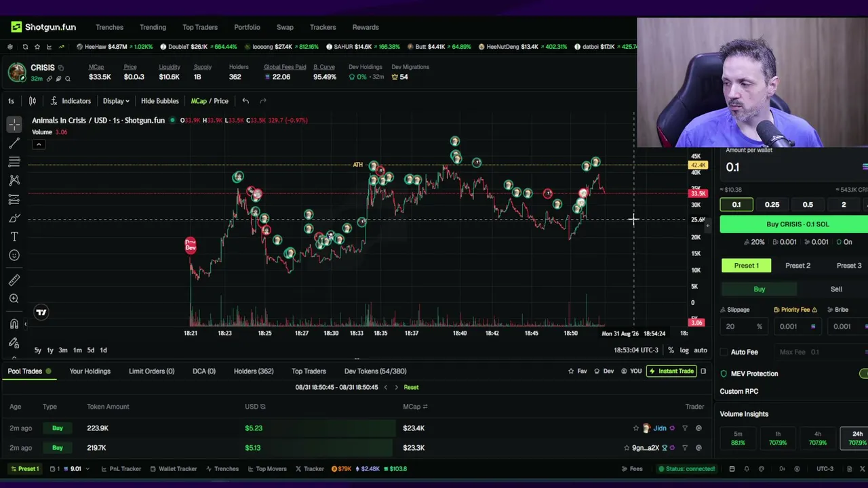Activate the zoom in tool

[x=14, y=299]
